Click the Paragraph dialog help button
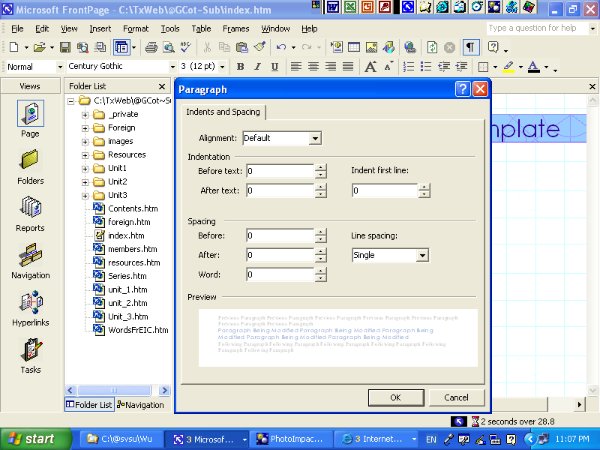The width and height of the screenshot is (600, 450). pyautogui.click(x=463, y=89)
